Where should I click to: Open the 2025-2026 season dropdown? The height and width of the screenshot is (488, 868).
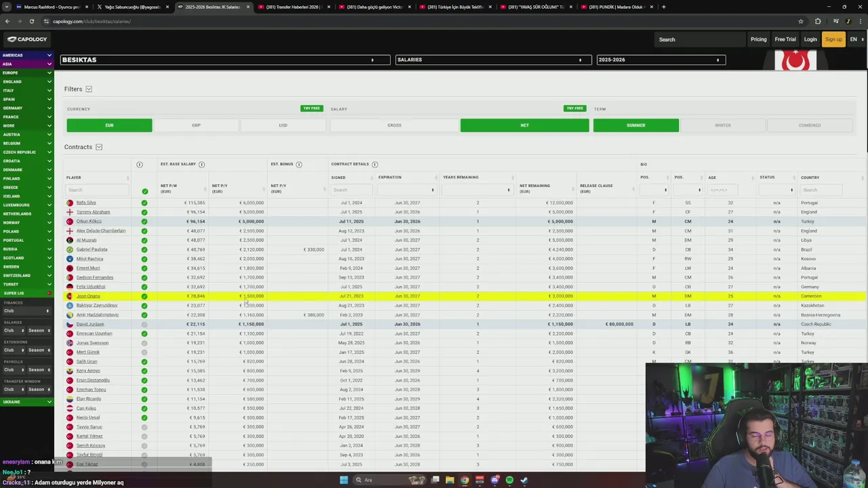pos(661,60)
